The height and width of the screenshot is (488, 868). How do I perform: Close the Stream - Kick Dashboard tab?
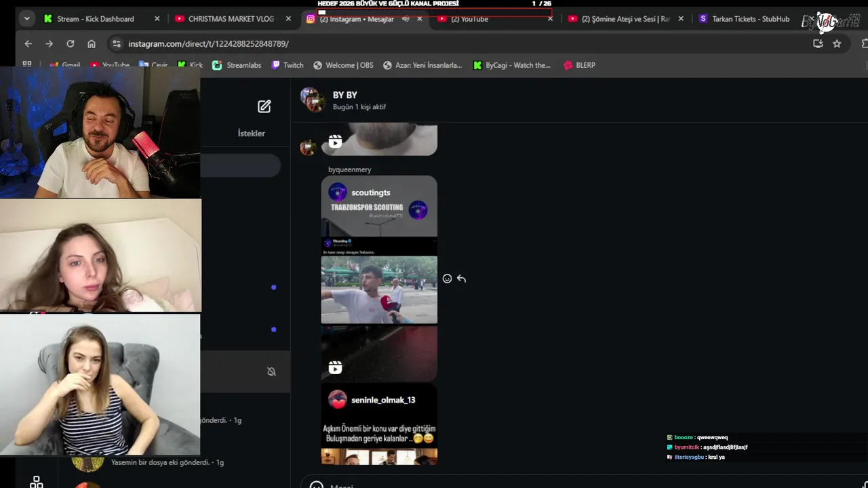[157, 19]
